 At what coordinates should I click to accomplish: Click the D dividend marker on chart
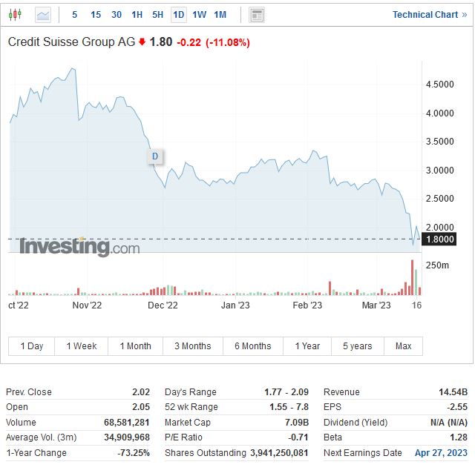tap(155, 156)
